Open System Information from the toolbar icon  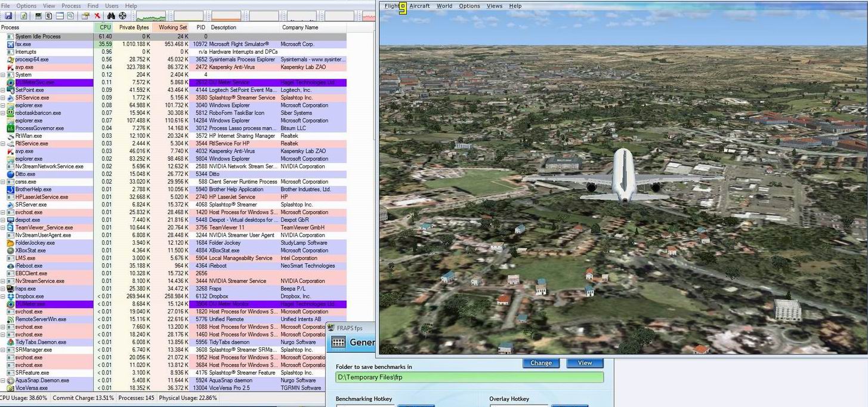pos(38,16)
